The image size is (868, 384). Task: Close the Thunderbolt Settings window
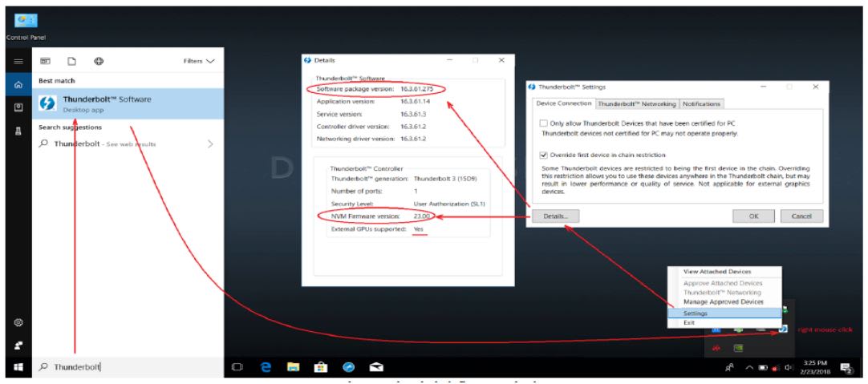(815, 87)
